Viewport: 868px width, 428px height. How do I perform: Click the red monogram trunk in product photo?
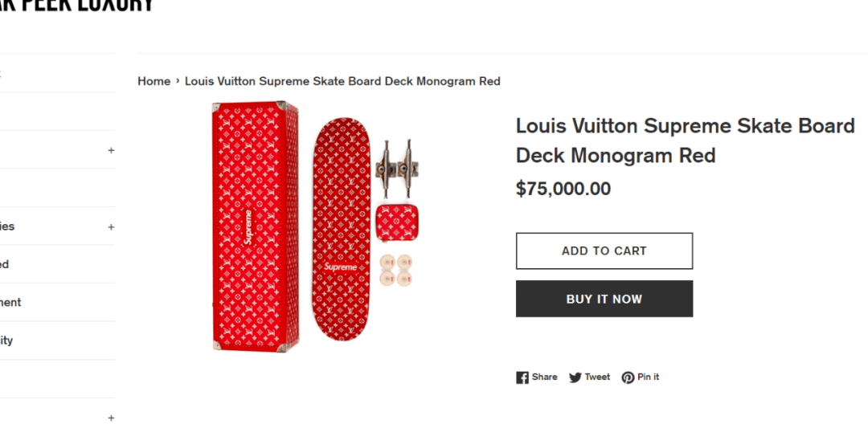tap(254, 226)
